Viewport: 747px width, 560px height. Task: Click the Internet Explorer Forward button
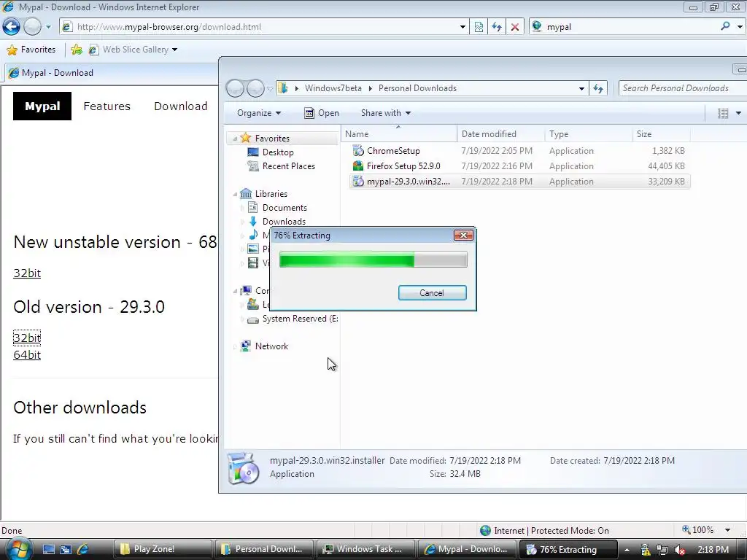32,27
